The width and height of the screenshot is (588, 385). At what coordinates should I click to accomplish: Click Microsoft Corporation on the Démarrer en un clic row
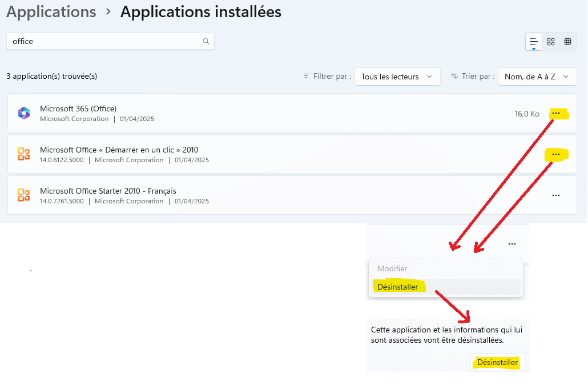[129, 161]
